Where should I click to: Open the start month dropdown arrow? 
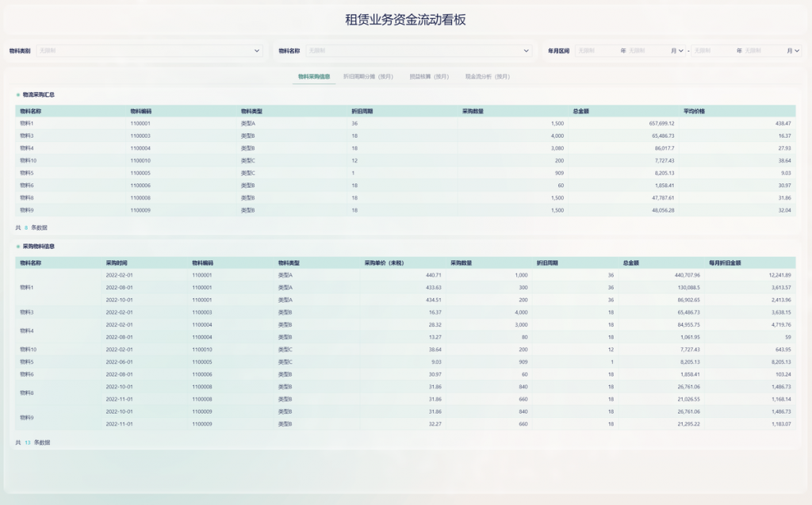pyautogui.click(x=680, y=51)
